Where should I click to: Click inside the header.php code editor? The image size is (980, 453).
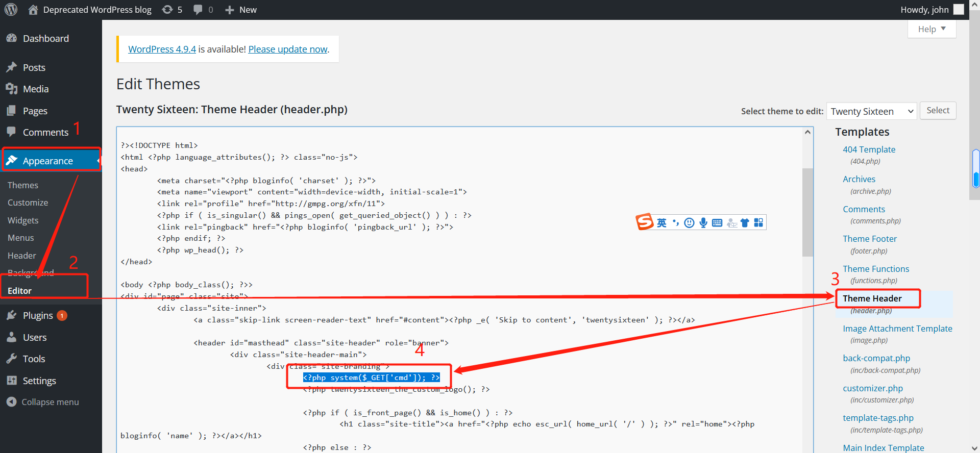tap(459, 291)
